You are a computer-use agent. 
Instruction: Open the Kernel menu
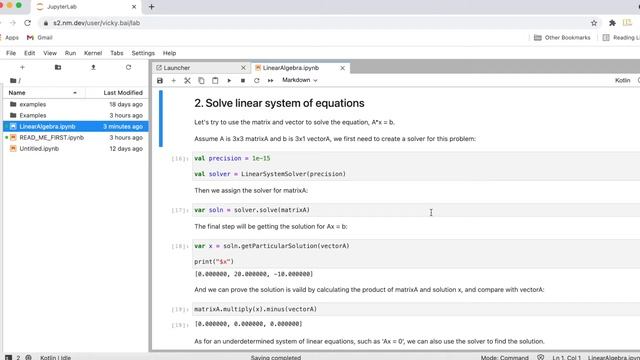tap(93, 53)
